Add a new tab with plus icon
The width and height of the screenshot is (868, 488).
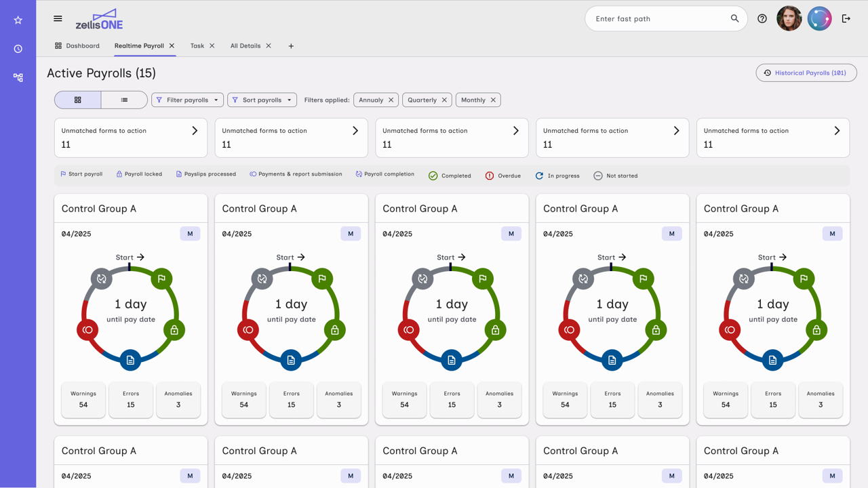[x=291, y=46]
